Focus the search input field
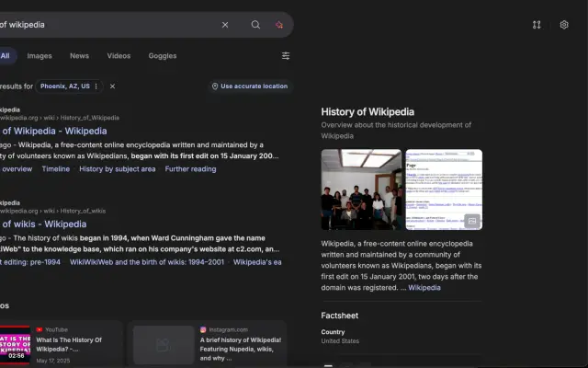 click(108, 25)
